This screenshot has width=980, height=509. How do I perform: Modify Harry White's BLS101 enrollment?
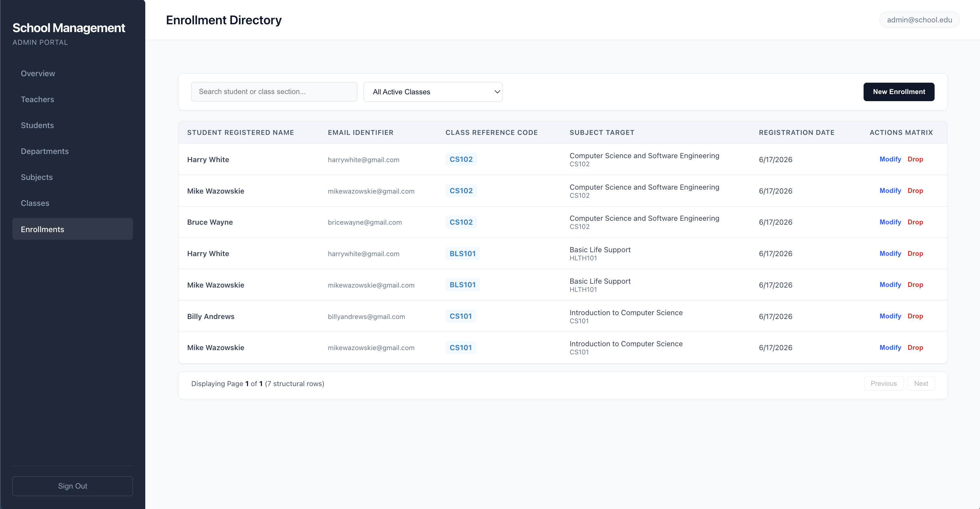point(890,253)
